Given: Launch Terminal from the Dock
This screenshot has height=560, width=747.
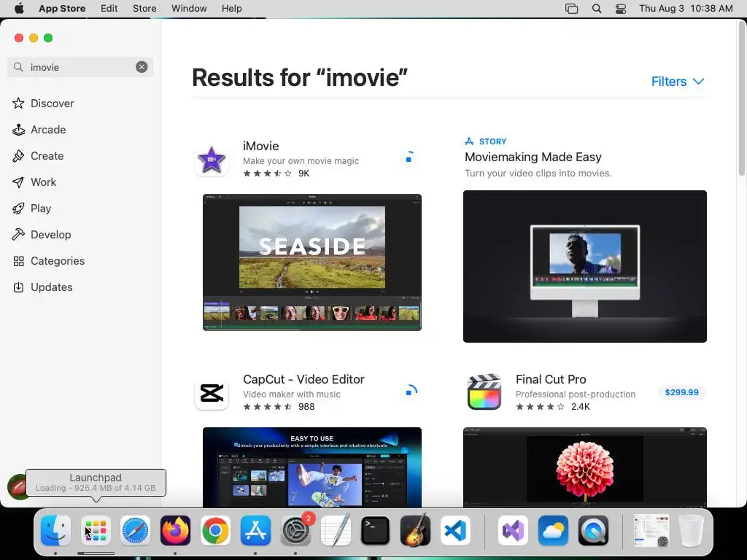Looking at the screenshot, I should [x=376, y=531].
